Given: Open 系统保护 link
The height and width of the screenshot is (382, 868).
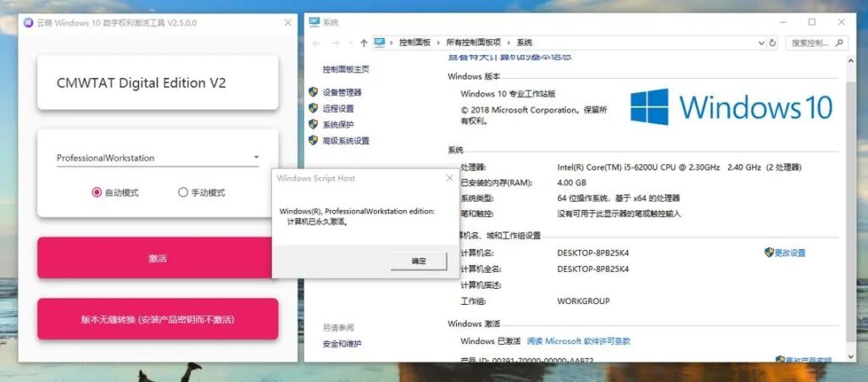Looking at the screenshot, I should tap(338, 125).
